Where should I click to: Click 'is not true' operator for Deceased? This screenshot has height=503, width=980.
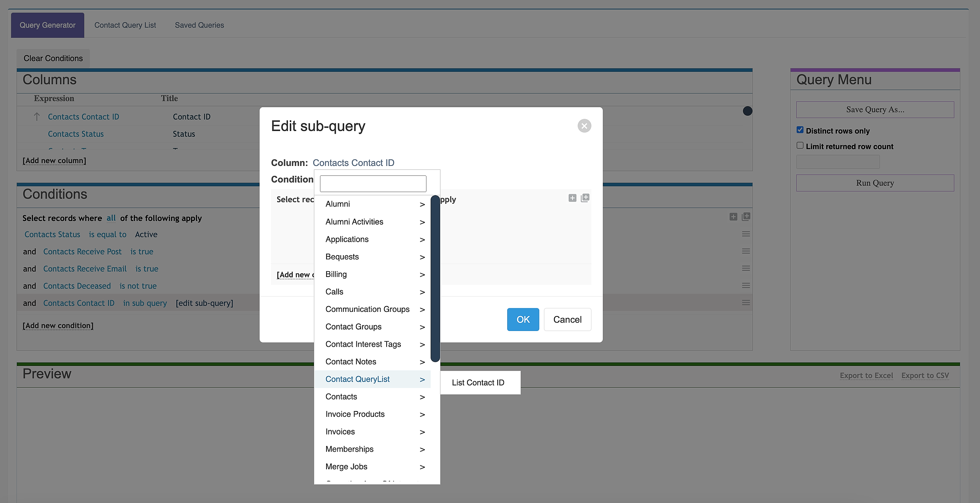tap(138, 286)
